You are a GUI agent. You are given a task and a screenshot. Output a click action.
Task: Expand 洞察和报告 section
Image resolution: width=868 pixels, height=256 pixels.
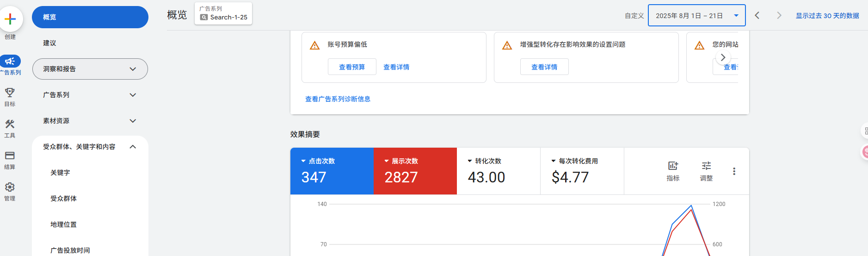click(x=90, y=69)
